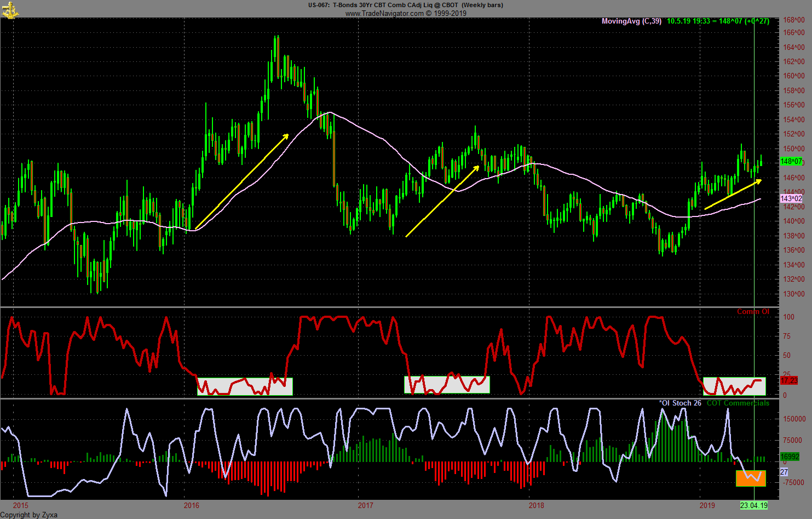The height and width of the screenshot is (519, 812).
Task: Select the yellow trend arrow in 2019
Action: [733, 194]
